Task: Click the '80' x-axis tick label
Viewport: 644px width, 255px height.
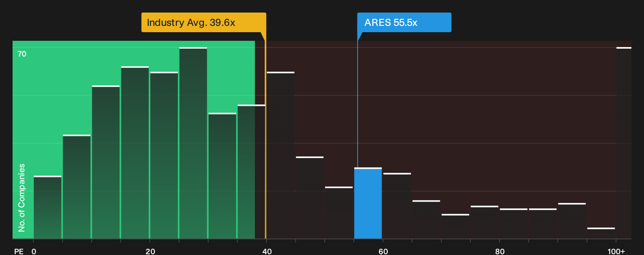Action: pos(500,251)
